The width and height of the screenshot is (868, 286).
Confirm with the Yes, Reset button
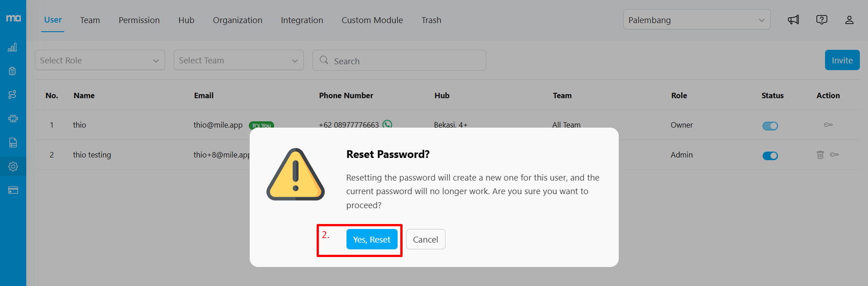pyautogui.click(x=371, y=239)
